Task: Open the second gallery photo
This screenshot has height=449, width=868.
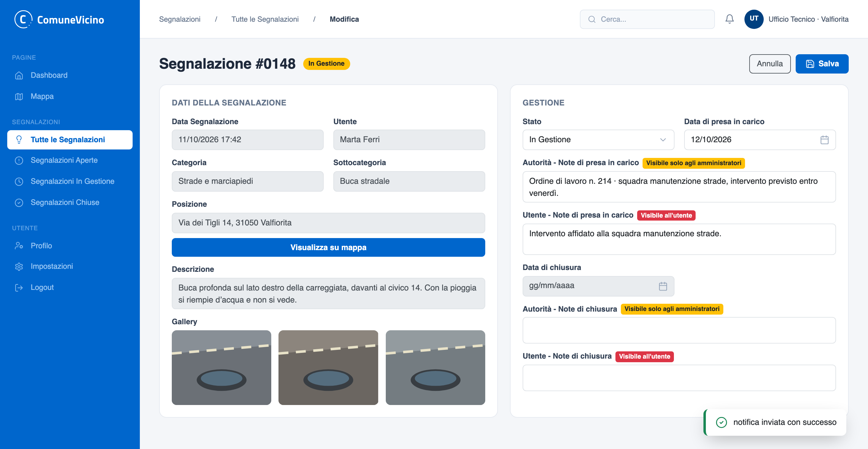Action: [328, 367]
